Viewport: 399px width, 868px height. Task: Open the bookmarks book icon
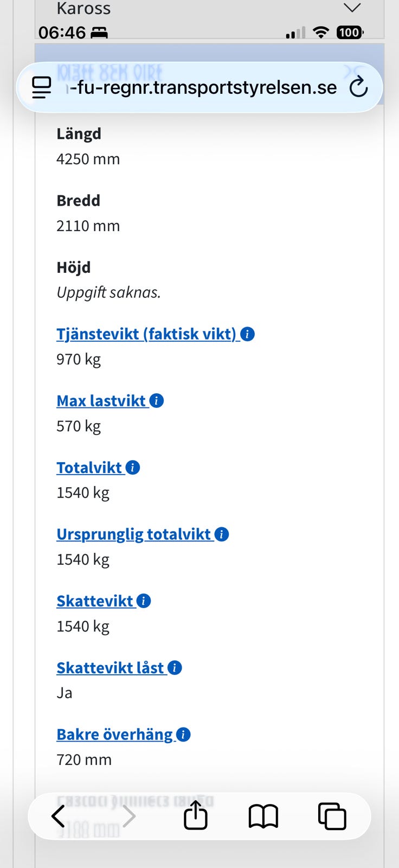pyautogui.click(x=263, y=816)
